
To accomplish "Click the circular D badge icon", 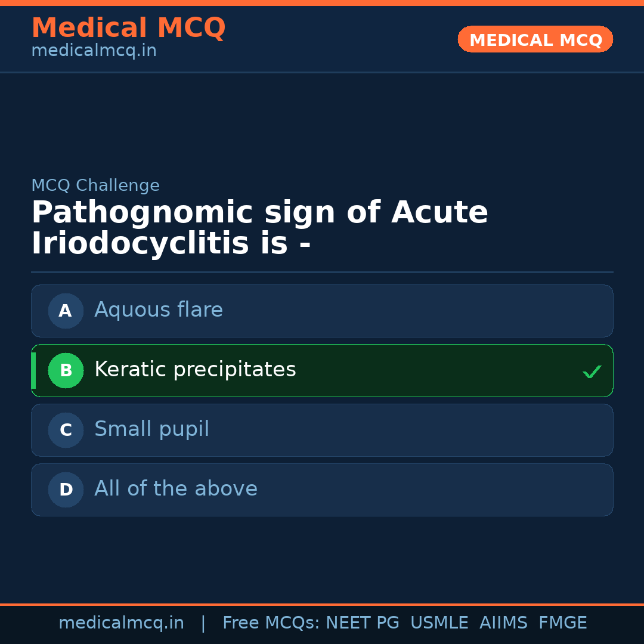I will pyautogui.click(x=66, y=490).
